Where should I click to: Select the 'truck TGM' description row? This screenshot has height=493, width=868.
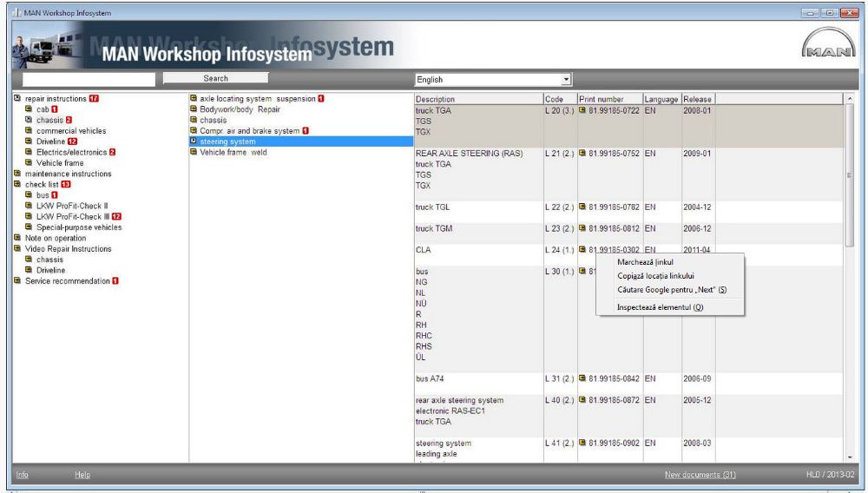(x=434, y=228)
